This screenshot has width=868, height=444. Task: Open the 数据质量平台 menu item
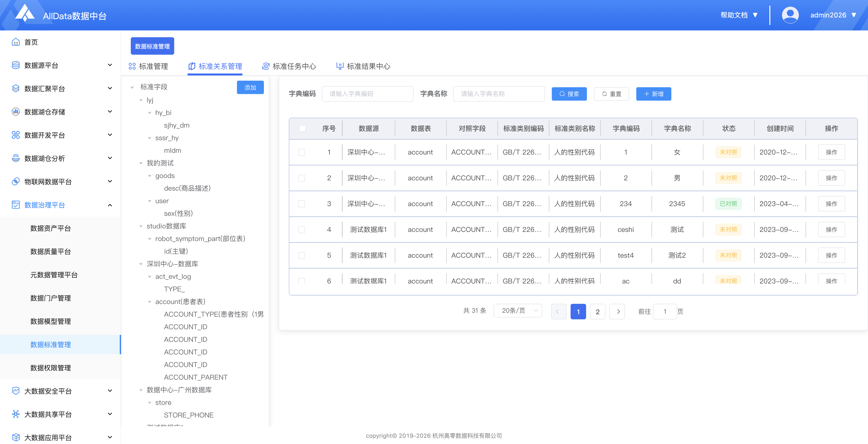pos(51,251)
